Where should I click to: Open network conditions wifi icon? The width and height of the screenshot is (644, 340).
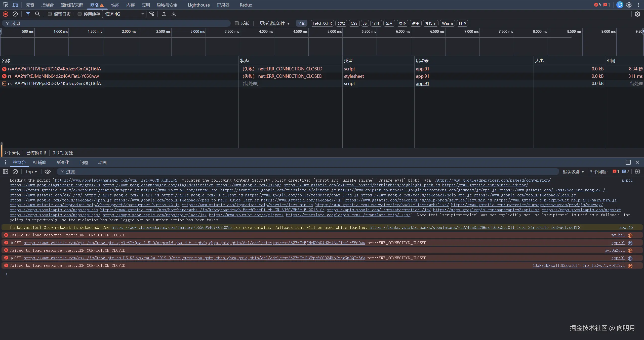point(151,14)
